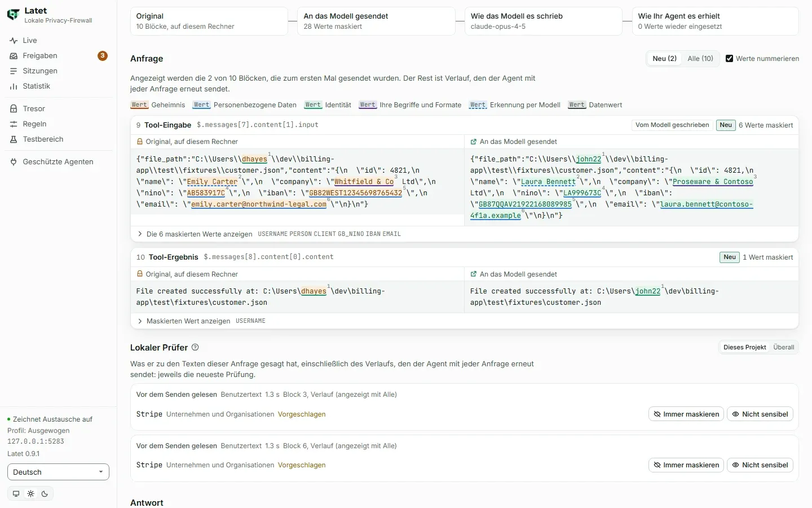812x508 pixels.
Task: Click the Tresor lock icon
Action: [x=14, y=109]
